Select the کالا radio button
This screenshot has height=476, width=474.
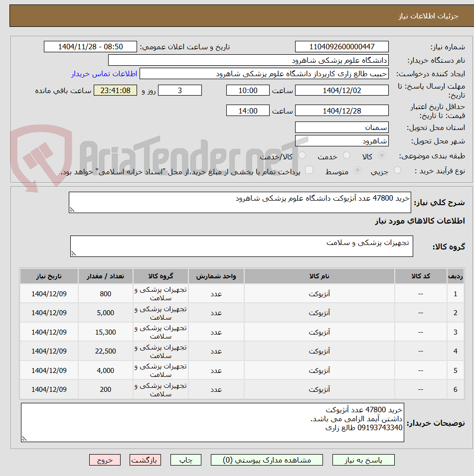click(x=382, y=155)
